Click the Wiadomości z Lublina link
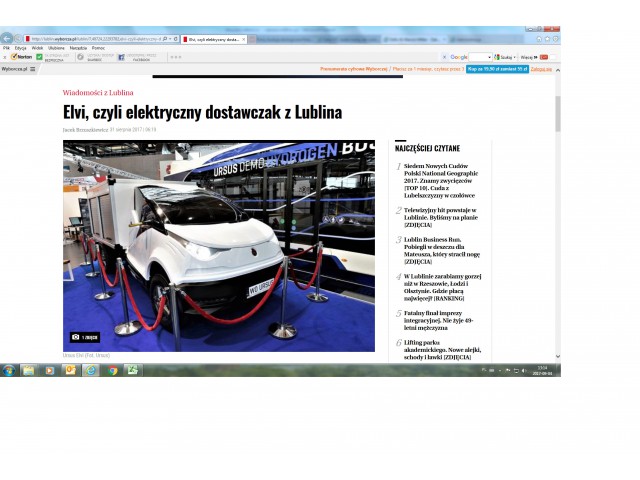 pyautogui.click(x=97, y=92)
